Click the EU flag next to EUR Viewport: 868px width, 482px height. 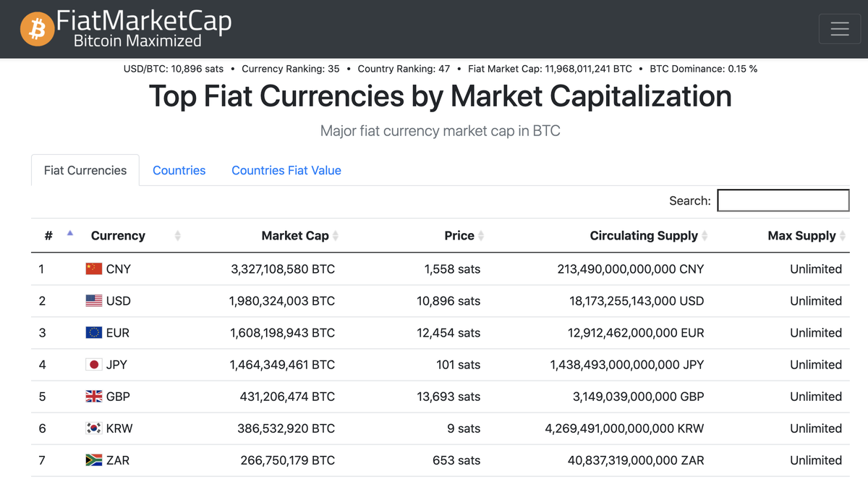(94, 332)
